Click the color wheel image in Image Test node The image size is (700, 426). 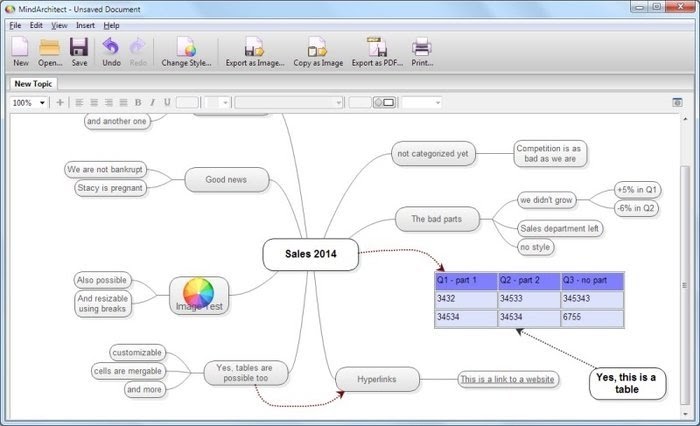point(199,291)
